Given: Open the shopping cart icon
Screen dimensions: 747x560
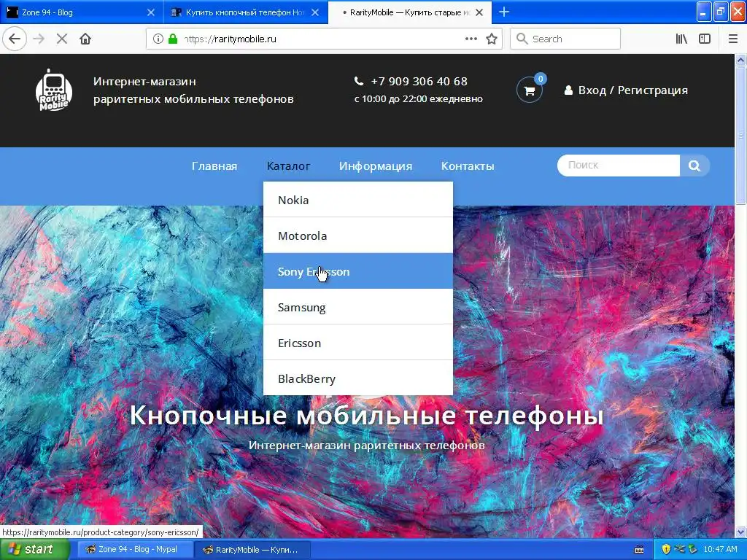Looking at the screenshot, I should tap(530, 90).
